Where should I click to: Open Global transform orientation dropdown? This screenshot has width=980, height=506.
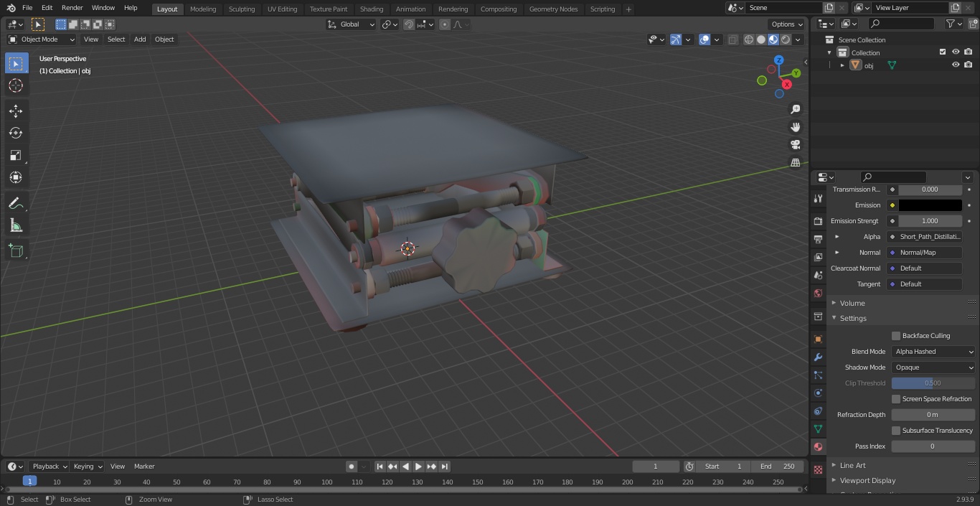click(x=351, y=24)
